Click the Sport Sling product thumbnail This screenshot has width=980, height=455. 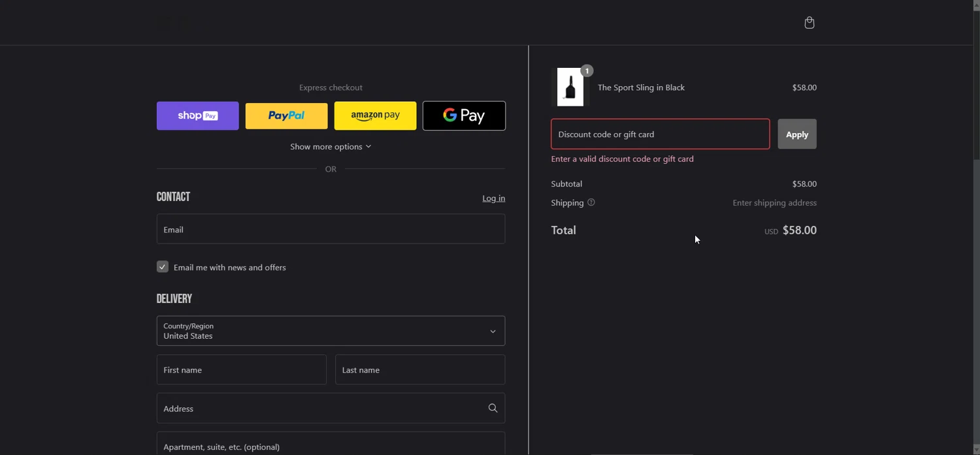[570, 87]
